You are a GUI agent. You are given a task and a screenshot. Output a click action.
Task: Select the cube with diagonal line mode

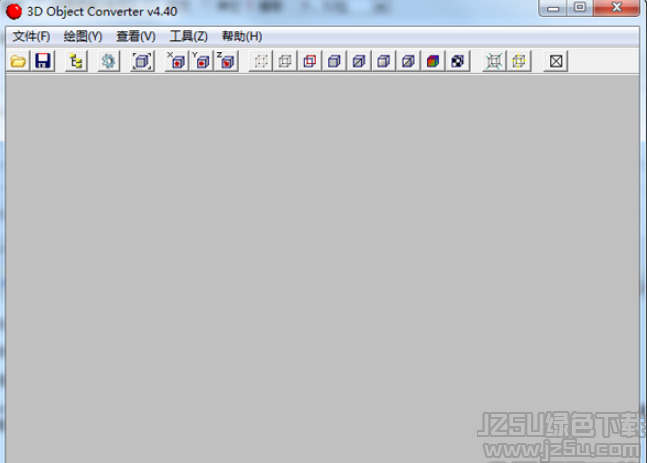tap(359, 61)
